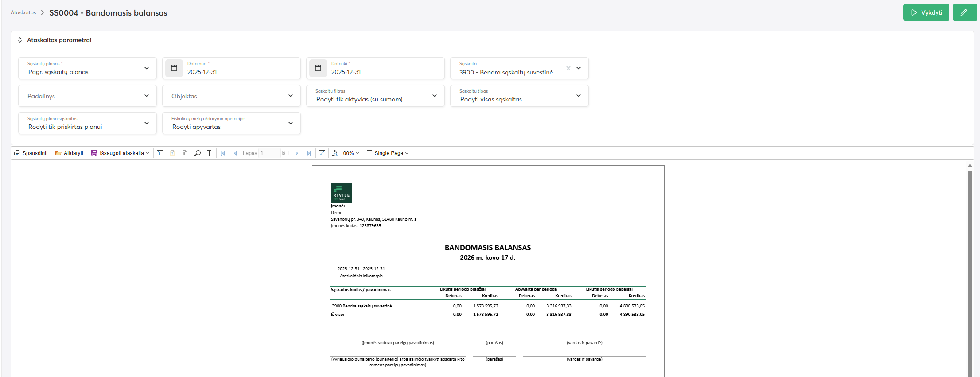The height and width of the screenshot is (377, 980).
Task: Click the pencil edit icon button
Action: point(964,12)
